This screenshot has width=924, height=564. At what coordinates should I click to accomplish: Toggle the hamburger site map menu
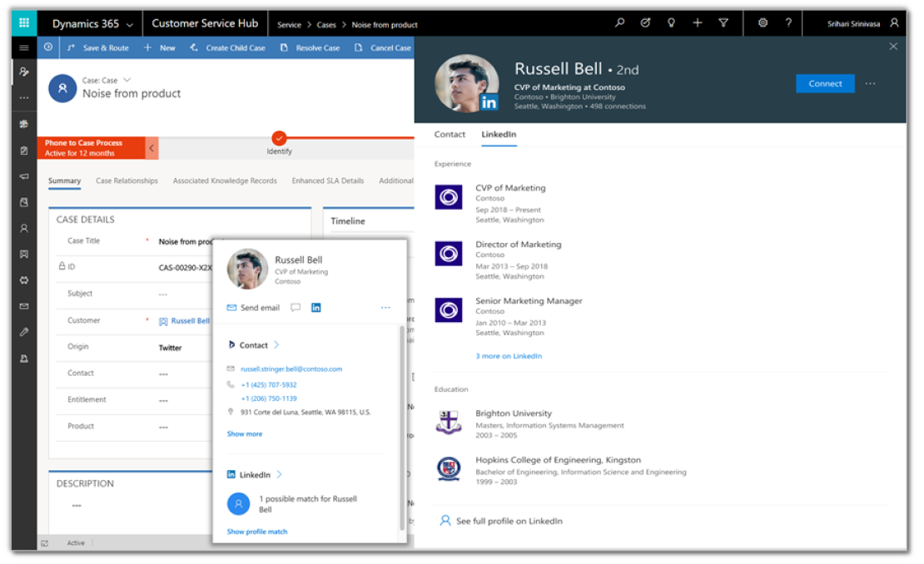tap(24, 47)
